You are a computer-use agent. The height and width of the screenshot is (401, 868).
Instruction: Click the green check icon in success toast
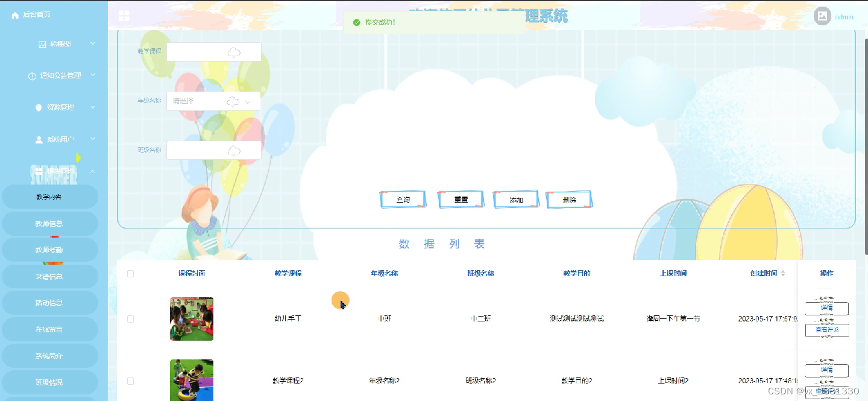pos(356,22)
